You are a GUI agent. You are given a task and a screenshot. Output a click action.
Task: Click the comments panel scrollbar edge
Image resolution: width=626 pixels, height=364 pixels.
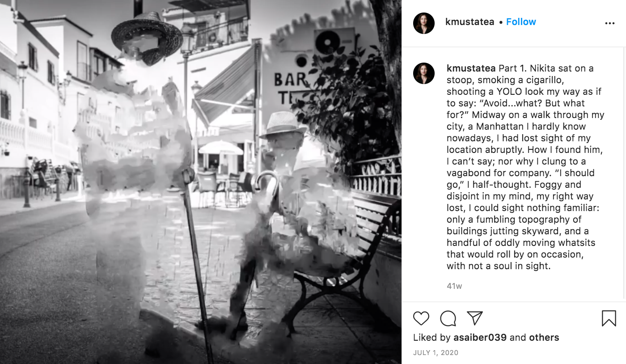click(625, 174)
